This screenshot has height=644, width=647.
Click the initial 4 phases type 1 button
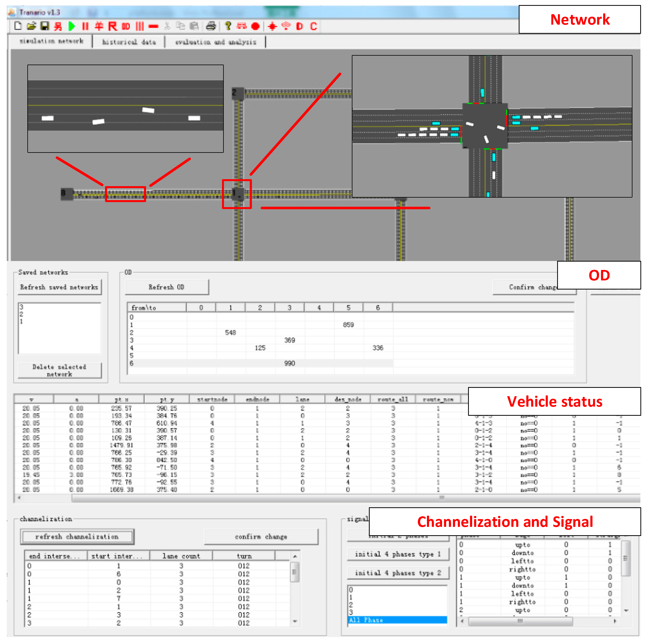click(x=398, y=554)
